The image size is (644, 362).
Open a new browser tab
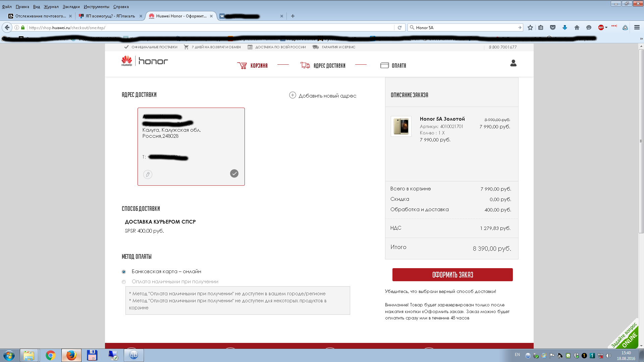click(x=293, y=16)
